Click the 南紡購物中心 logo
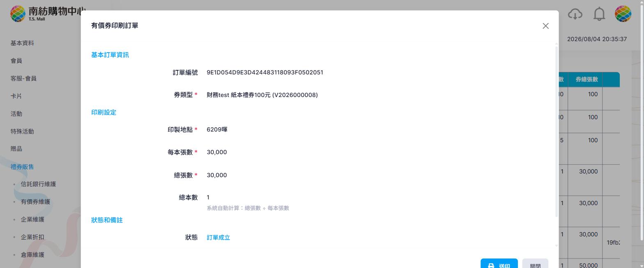Image resolution: width=644 pixels, height=268 pixels. [48, 14]
